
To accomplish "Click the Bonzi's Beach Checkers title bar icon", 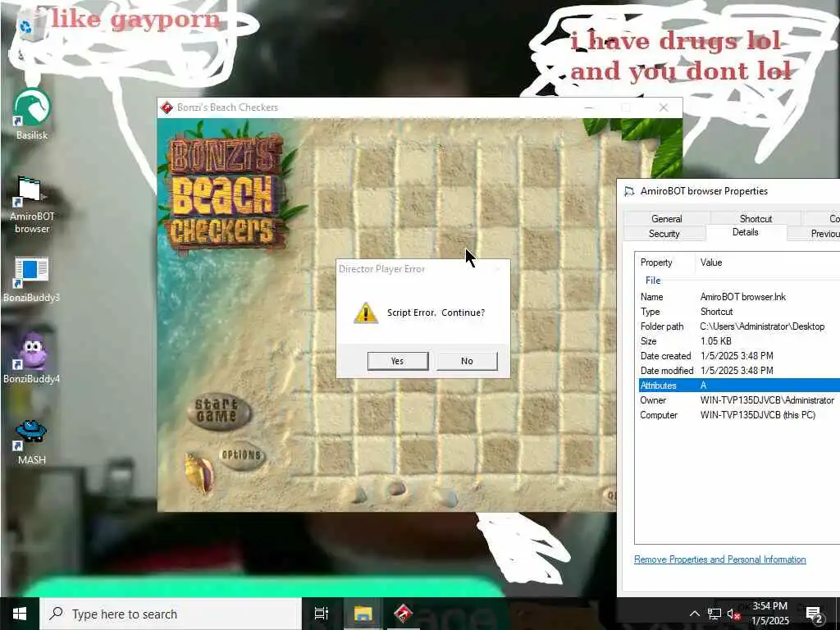I will (x=167, y=107).
